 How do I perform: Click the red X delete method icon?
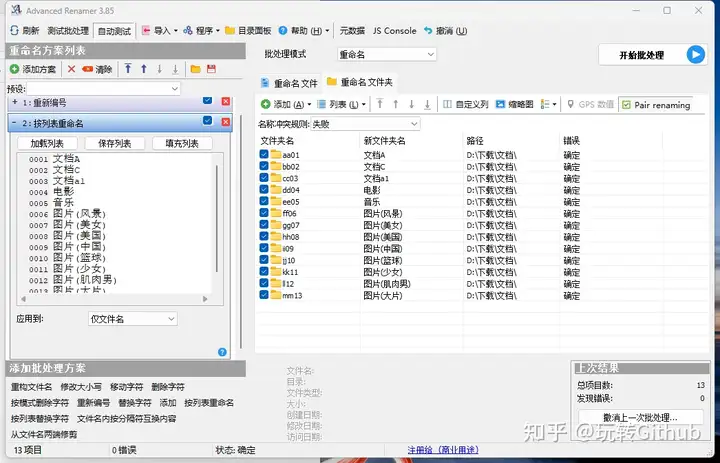coord(71,69)
